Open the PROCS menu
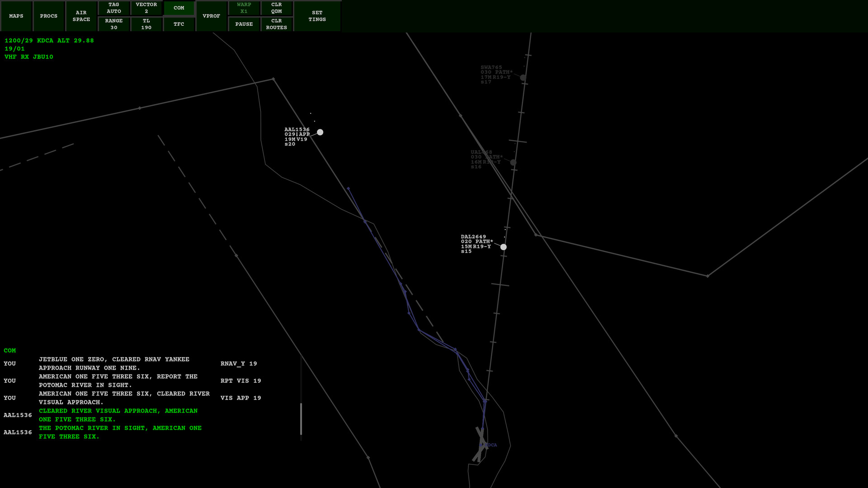This screenshot has height=488, width=868. (x=49, y=16)
